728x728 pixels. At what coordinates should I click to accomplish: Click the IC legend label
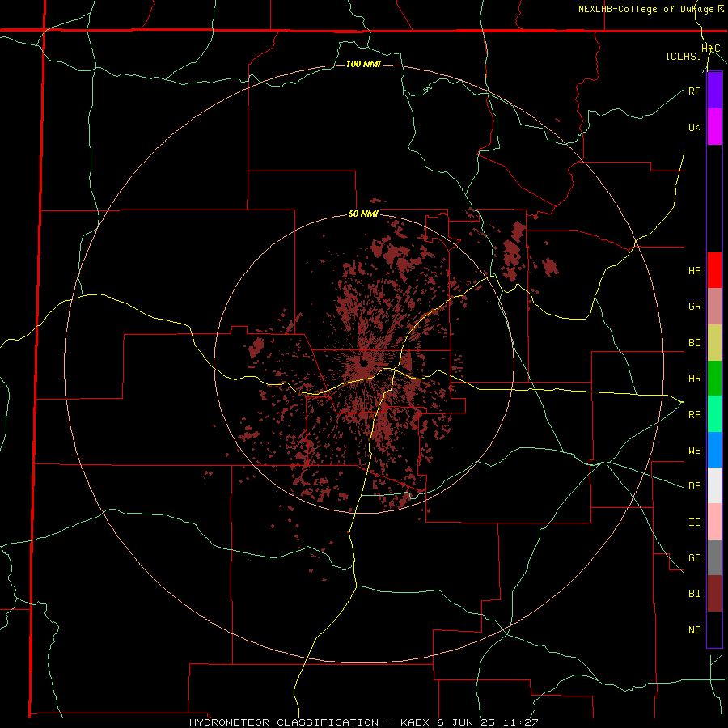pyautogui.click(x=694, y=523)
